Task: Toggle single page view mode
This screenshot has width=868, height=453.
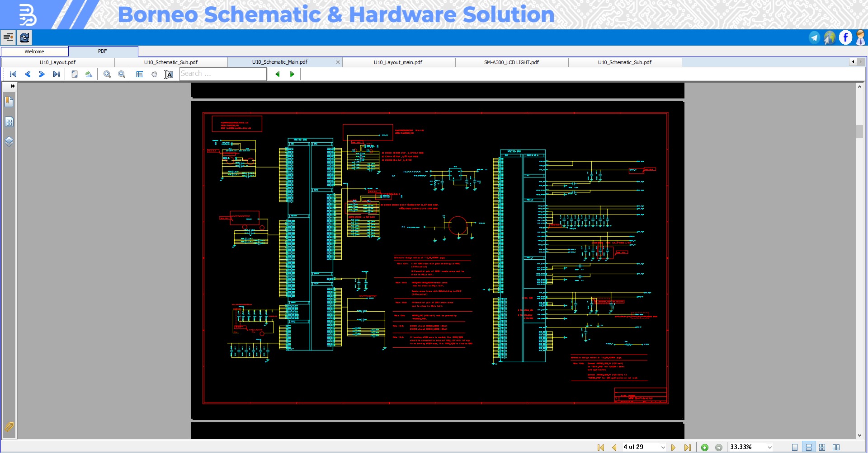Action: click(x=795, y=447)
